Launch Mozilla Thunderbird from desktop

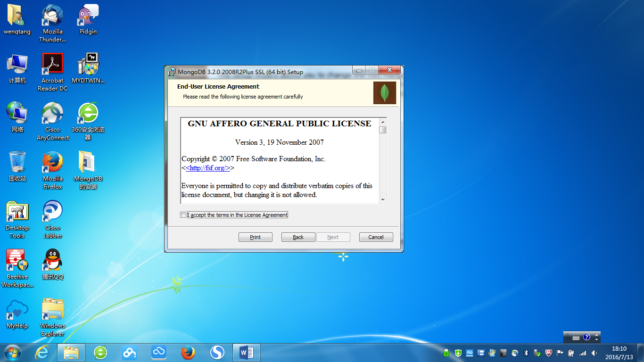click(53, 23)
